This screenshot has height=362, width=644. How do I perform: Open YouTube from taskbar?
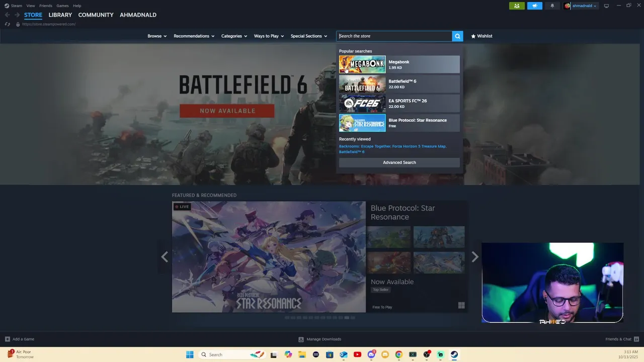tap(357, 354)
